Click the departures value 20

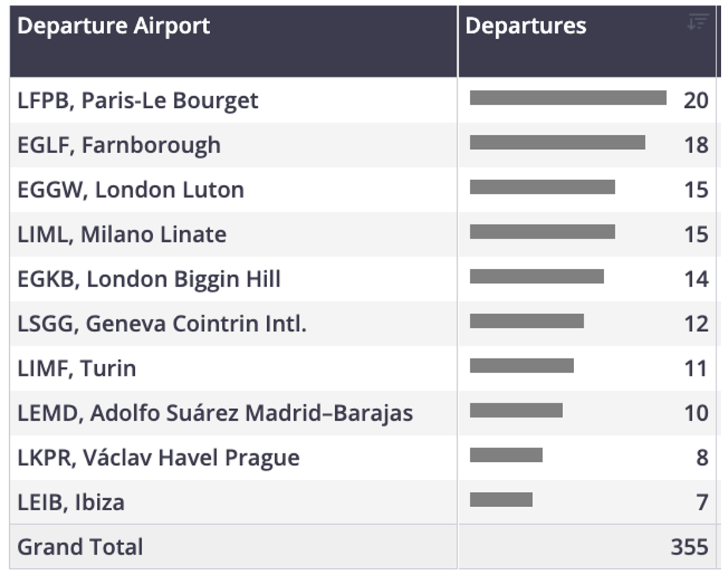(696, 100)
